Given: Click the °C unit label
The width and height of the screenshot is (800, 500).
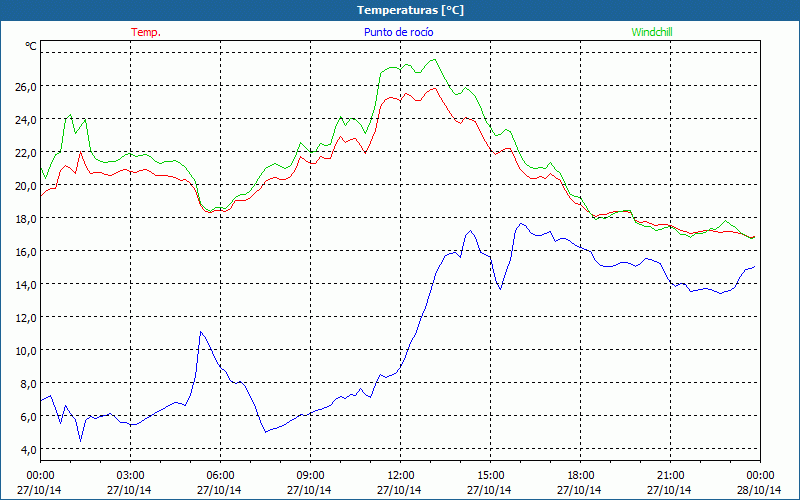Looking at the screenshot, I should pyautogui.click(x=31, y=46).
